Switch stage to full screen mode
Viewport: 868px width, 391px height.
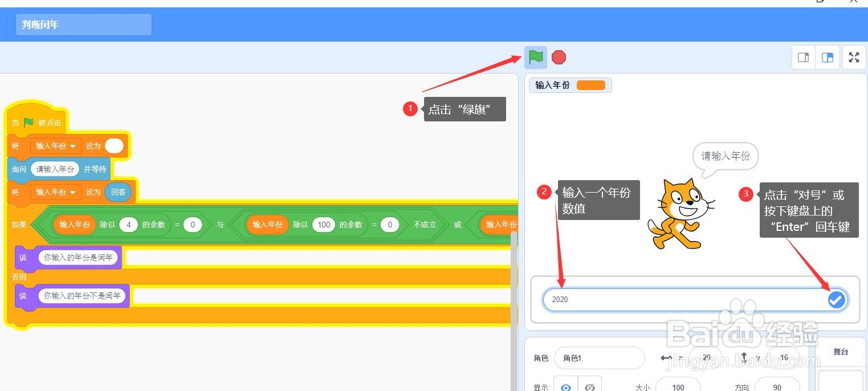click(x=854, y=57)
